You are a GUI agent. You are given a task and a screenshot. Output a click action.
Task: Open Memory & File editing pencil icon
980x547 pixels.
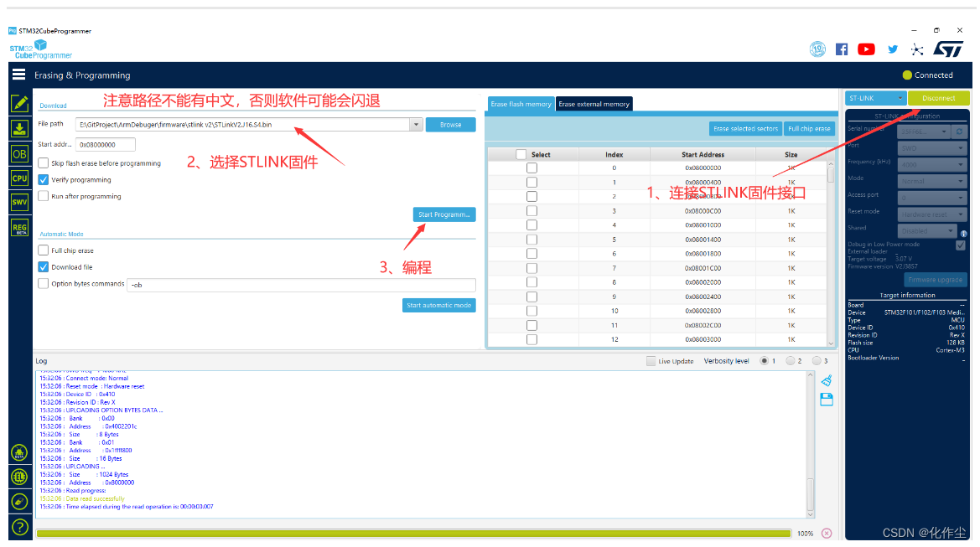[19, 103]
